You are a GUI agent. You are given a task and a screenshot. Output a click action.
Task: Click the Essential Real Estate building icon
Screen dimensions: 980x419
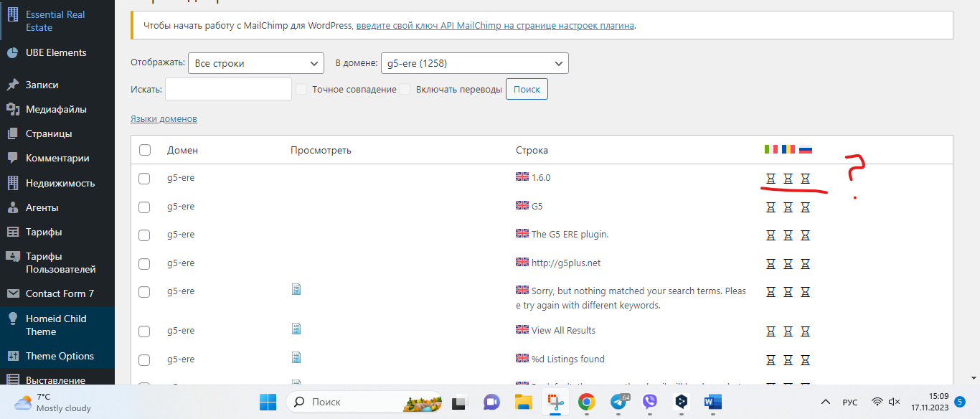pyautogui.click(x=12, y=14)
